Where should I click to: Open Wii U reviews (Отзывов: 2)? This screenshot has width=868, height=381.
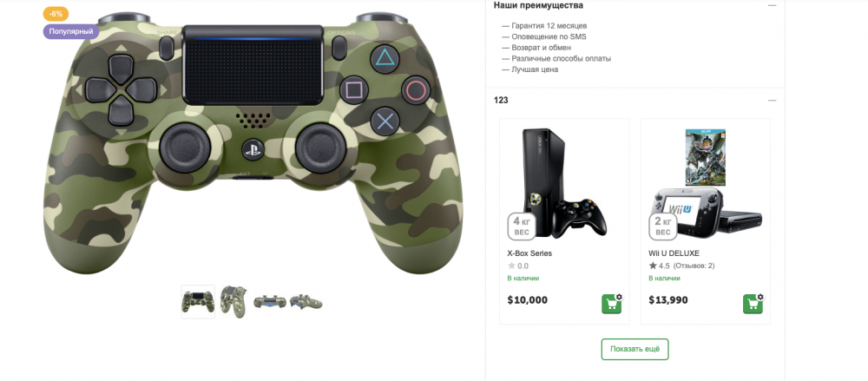(x=694, y=266)
